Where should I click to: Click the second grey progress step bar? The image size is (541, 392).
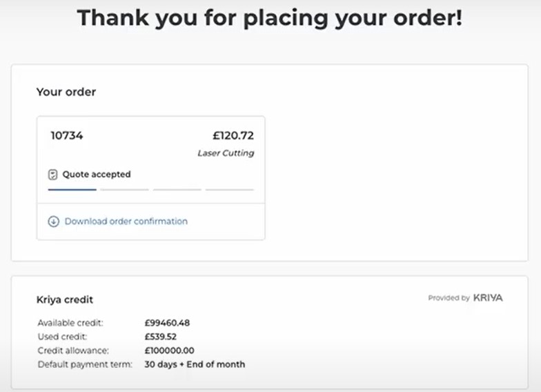pos(124,189)
